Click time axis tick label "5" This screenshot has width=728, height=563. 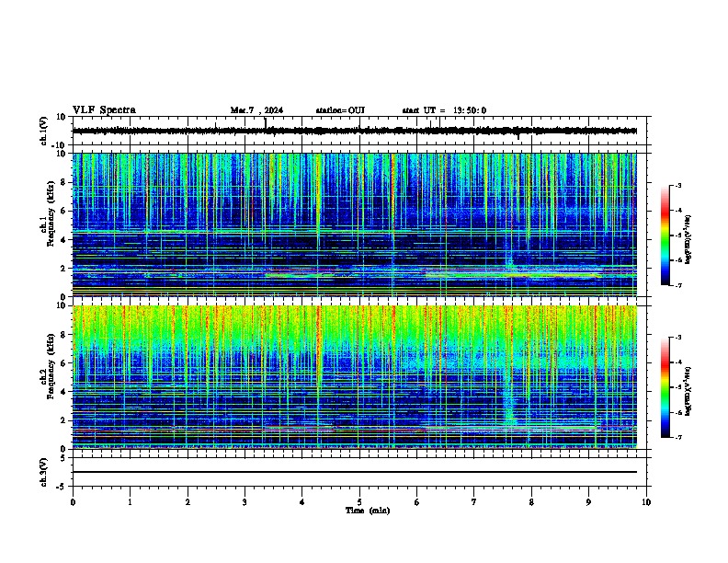point(359,502)
